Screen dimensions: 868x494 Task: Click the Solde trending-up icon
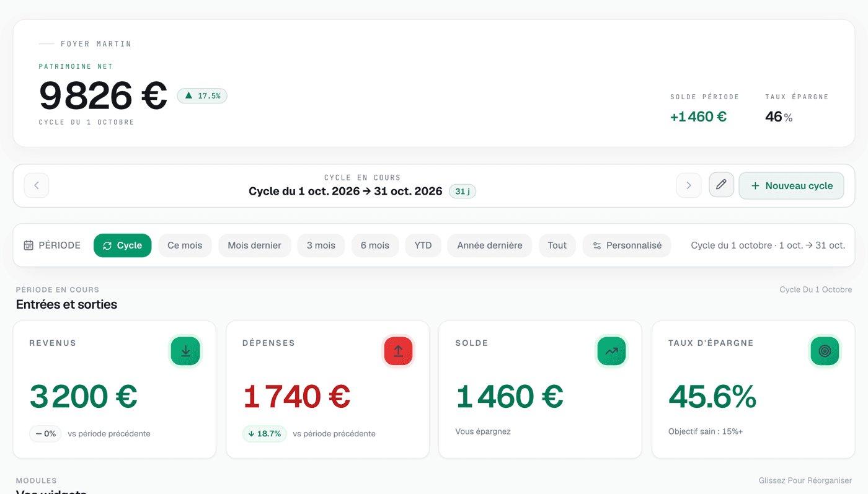coord(611,351)
